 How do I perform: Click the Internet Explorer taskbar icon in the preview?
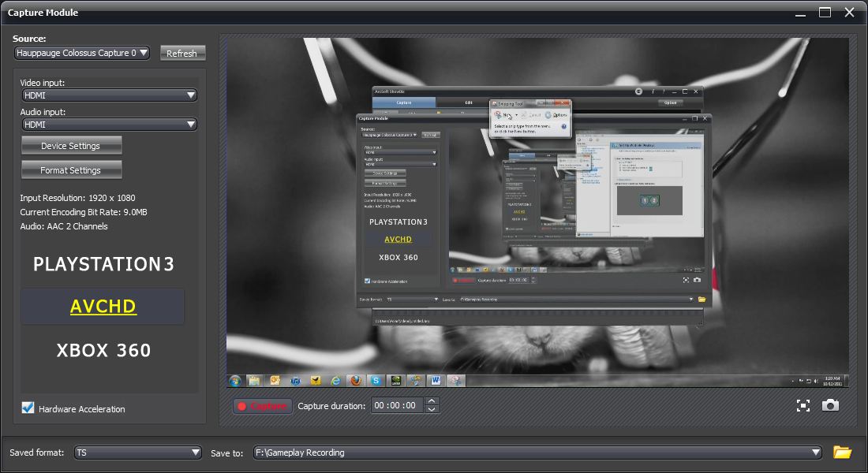pyautogui.click(x=335, y=381)
